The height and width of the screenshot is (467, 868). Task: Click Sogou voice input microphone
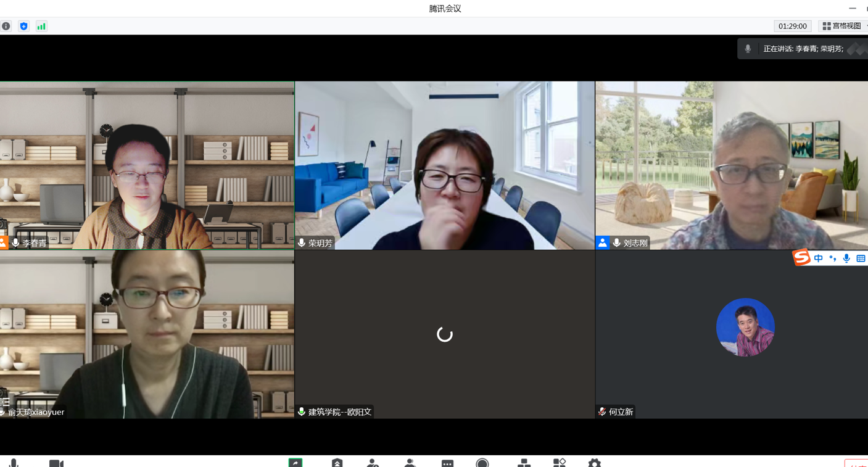(x=846, y=258)
